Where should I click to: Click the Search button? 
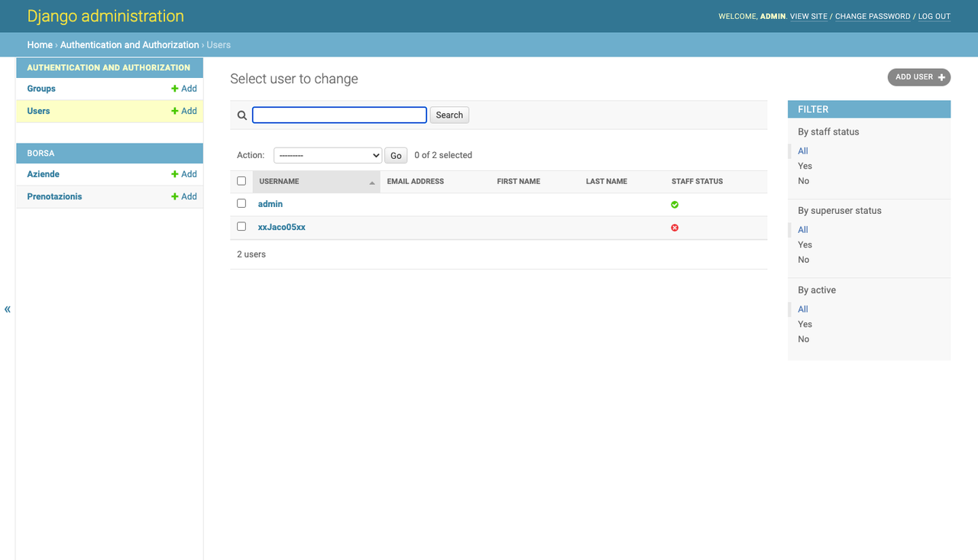click(x=449, y=115)
